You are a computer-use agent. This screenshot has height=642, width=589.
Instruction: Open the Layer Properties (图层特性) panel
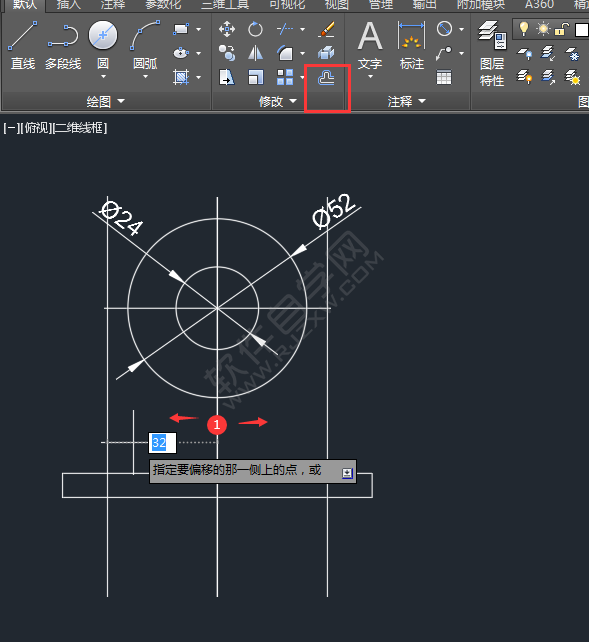coord(492,53)
